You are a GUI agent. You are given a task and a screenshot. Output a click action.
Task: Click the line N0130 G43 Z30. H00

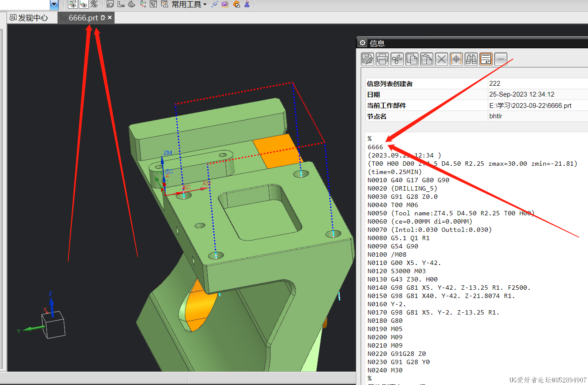coord(402,279)
